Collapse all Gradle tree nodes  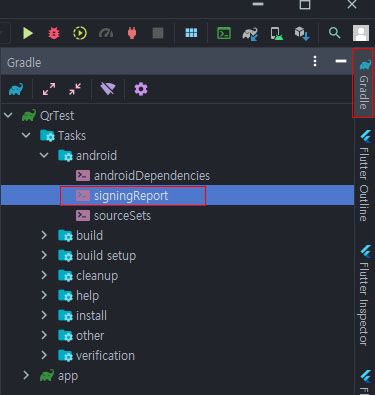click(75, 89)
